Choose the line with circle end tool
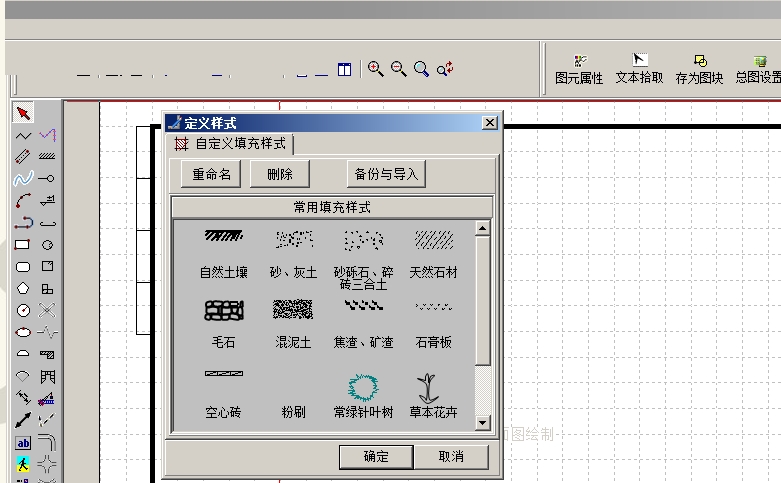This screenshot has width=781, height=483. click(47, 178)
